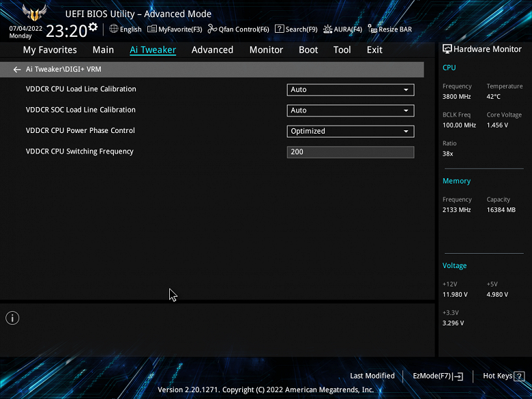The height and width of the screenshot is (399, 532).
Task: View Last Modified settings
Action: 372,376
